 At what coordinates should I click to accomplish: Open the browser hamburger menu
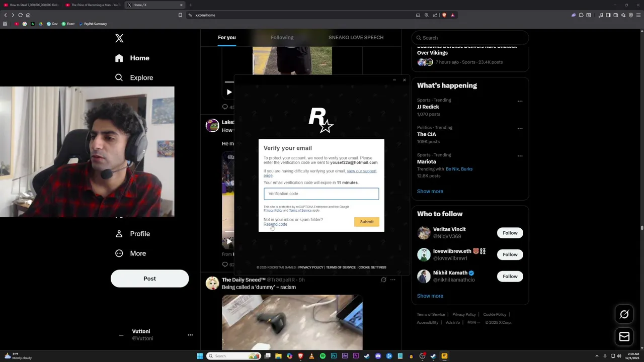pos(638,15)
